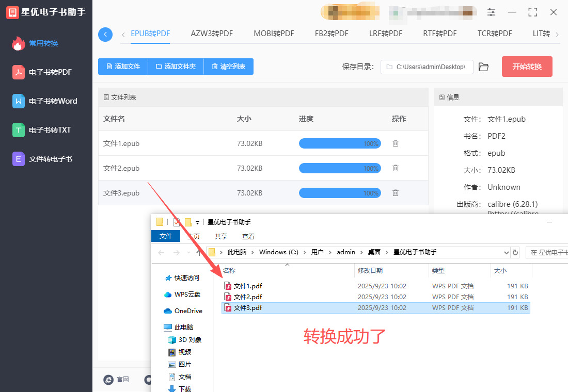The width and height of the screenshot is (568, 392).
Task: Switch to the TCR转PDF tab
Action: click(x=495, y=34)
